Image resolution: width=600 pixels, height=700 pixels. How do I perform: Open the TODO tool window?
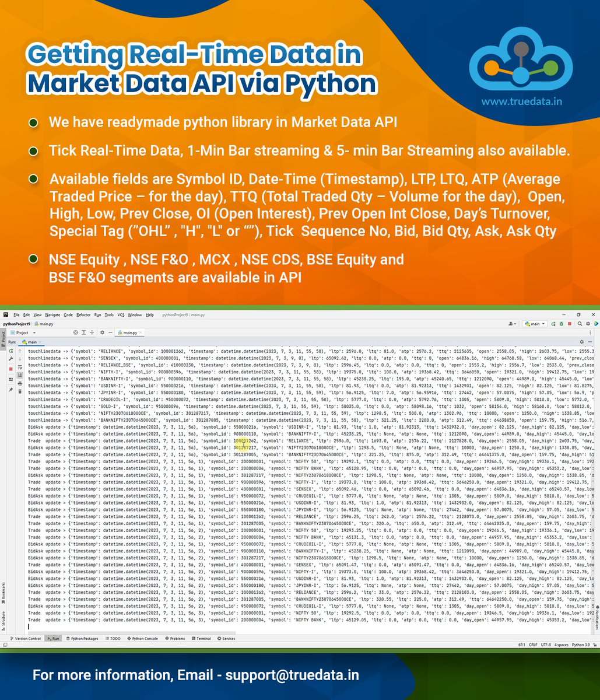point(113,639)
